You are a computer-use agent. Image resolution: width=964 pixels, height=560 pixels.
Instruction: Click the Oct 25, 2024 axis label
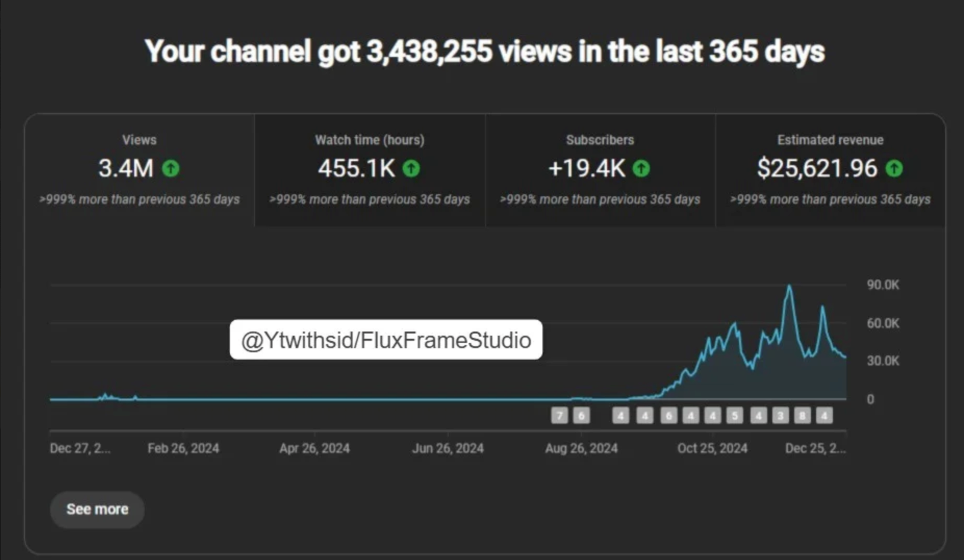712,448
